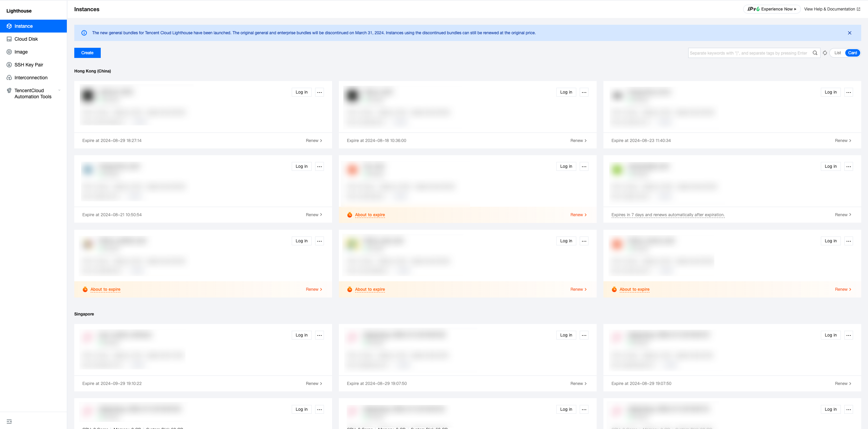Viewport: 868px width, 429px height.
Task: Renew instance expiring 2024-08-18 10:36:00
Action: click(579, 141)
